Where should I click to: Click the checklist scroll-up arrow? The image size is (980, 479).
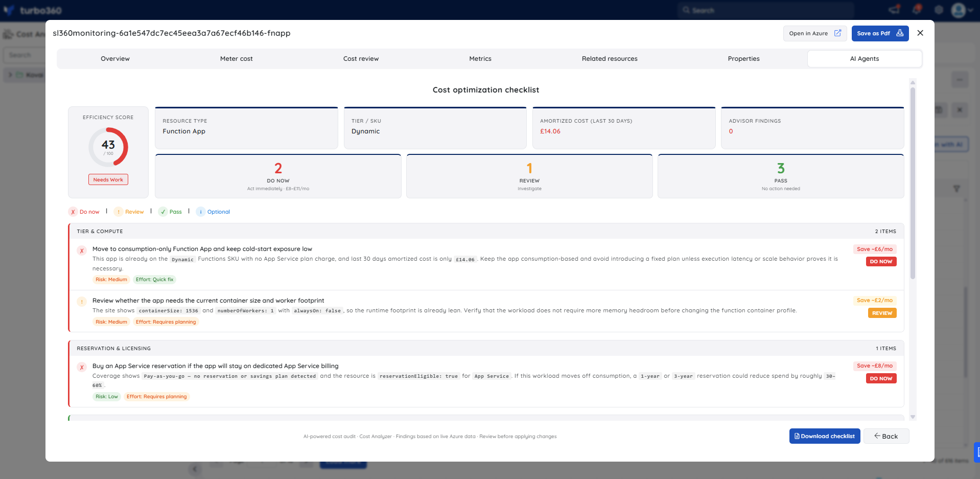tap(913, 82)
